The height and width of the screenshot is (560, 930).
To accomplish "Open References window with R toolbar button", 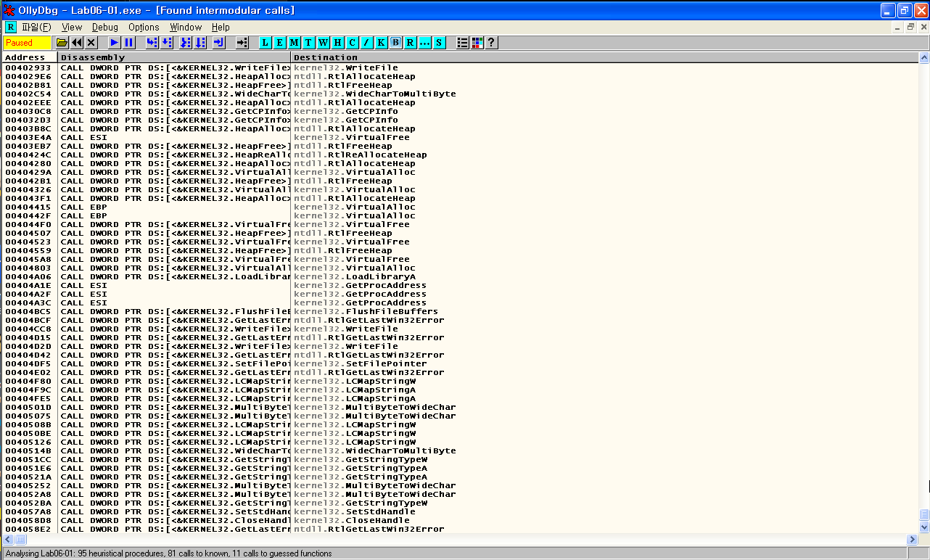I will 410,43.
